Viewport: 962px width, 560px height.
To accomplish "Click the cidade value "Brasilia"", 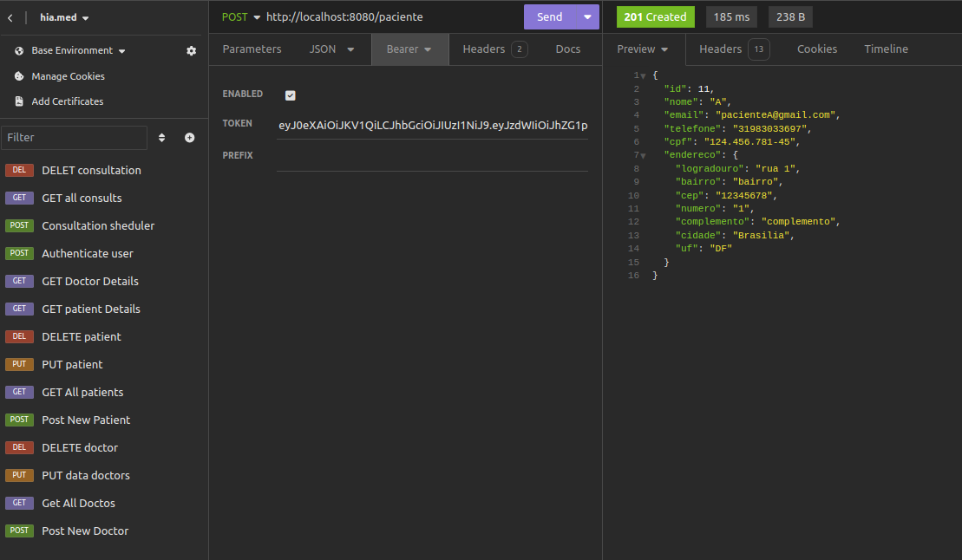I will (761, 236).
